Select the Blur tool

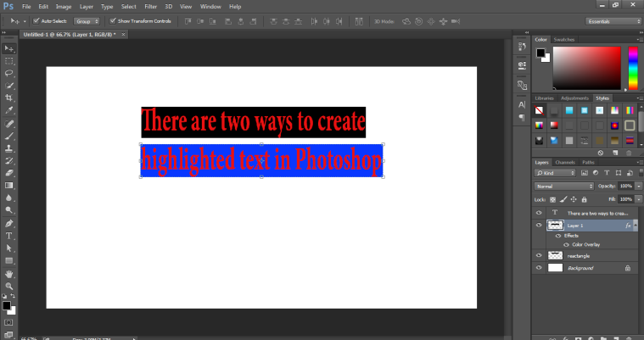(9, 198)
